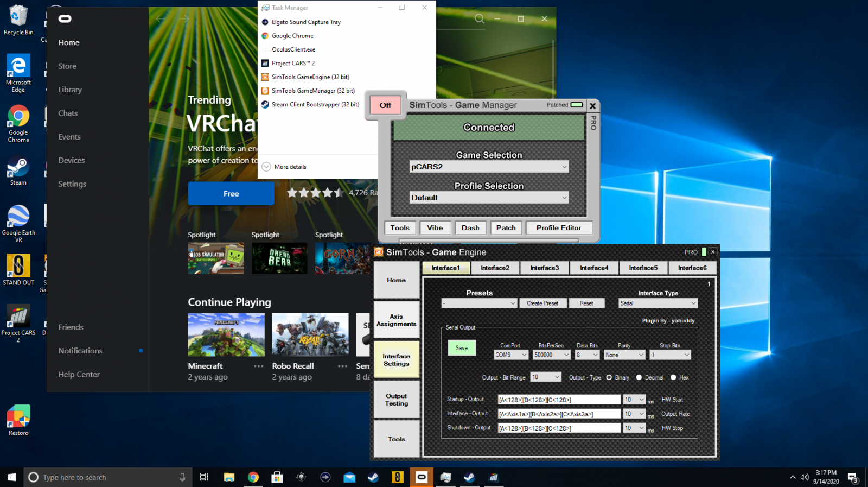Image resolution: width=868 pixels, height=487 pixels.
Task: Click the Oculus taskbar icon
Action: click(x=422, y=477)
